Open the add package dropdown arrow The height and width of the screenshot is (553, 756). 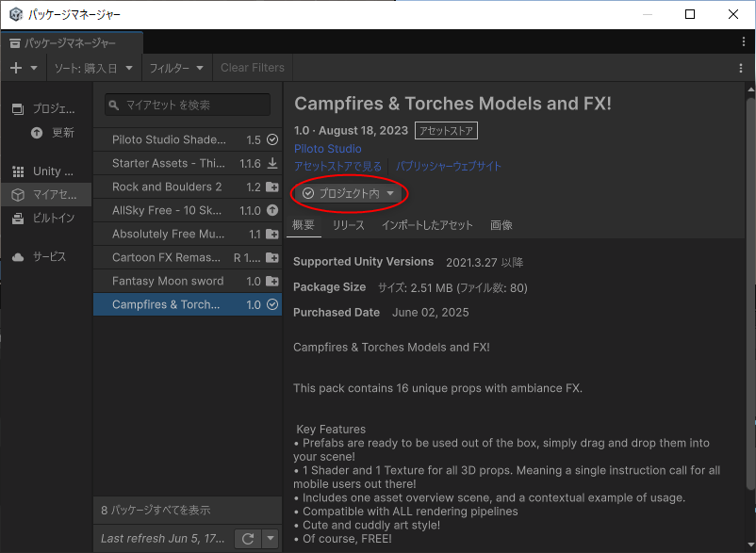pos(34,68)
